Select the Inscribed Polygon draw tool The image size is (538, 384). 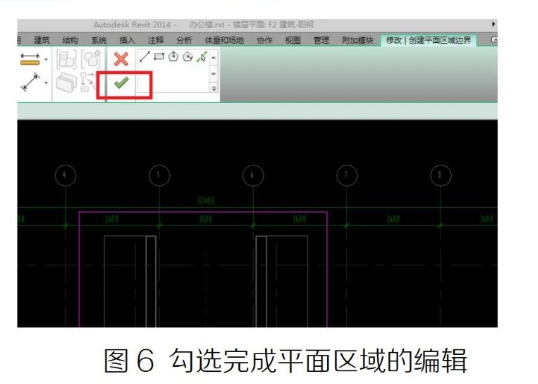coord(173,56)
